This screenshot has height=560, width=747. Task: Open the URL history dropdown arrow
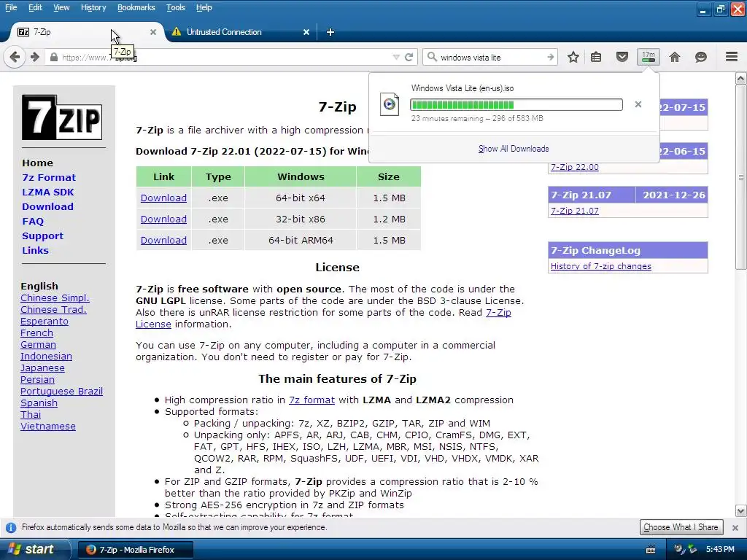396,57
